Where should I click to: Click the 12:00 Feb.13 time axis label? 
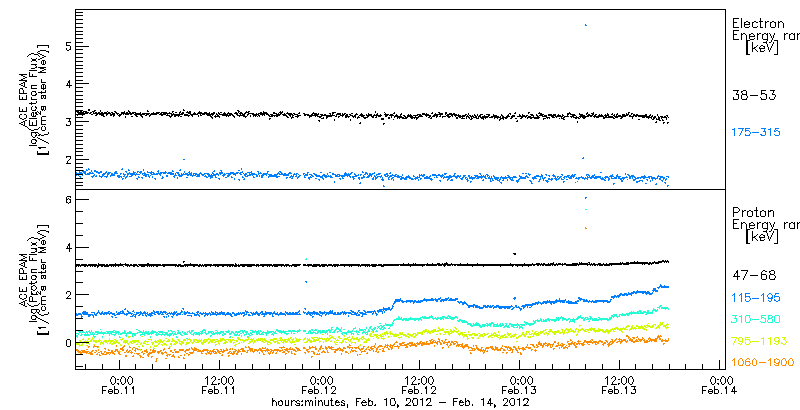(x=619, y=386)
